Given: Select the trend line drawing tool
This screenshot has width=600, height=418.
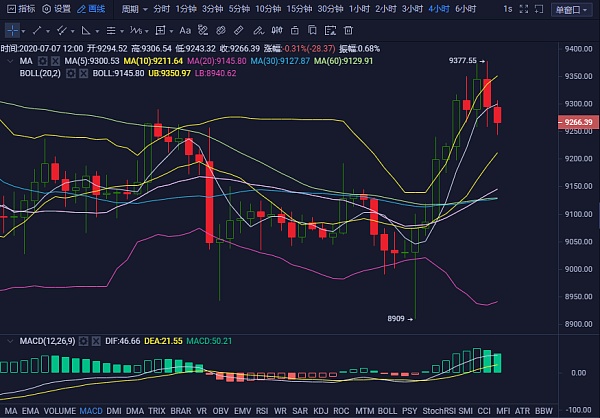Looking at the screenshot, I should 37,30.
